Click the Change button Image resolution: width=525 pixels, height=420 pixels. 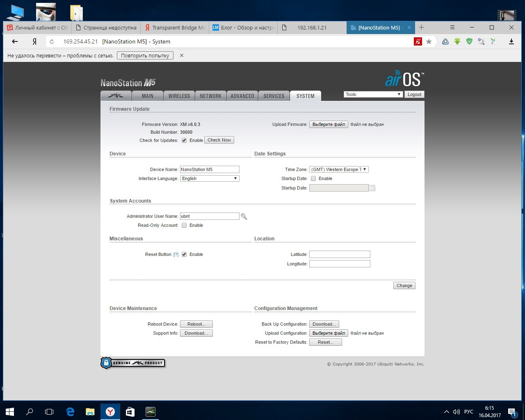(x=404, y=285)
